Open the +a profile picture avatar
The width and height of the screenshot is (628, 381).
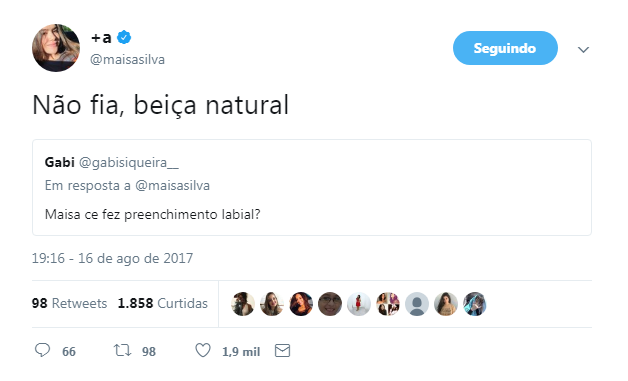(x=56, y=48)
